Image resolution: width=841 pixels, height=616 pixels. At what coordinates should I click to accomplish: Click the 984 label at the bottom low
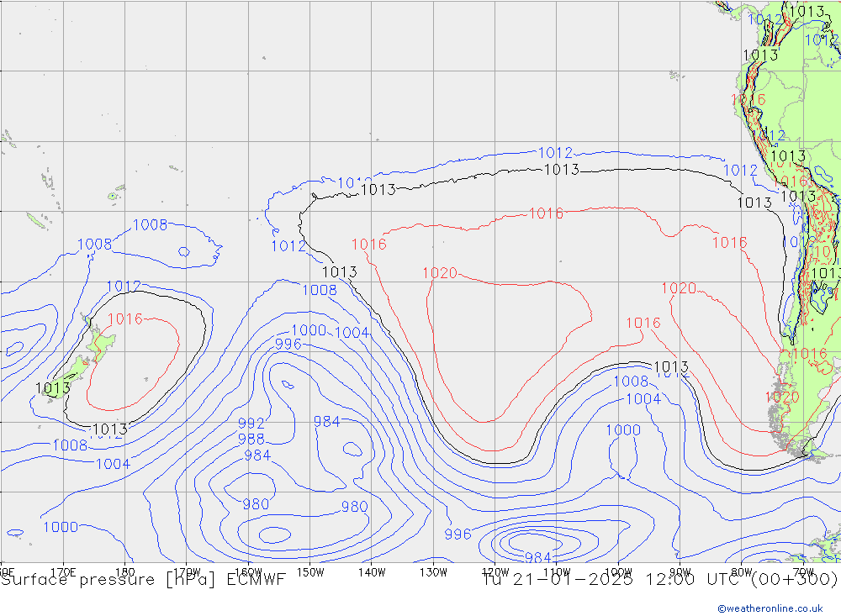pos(538,557)
